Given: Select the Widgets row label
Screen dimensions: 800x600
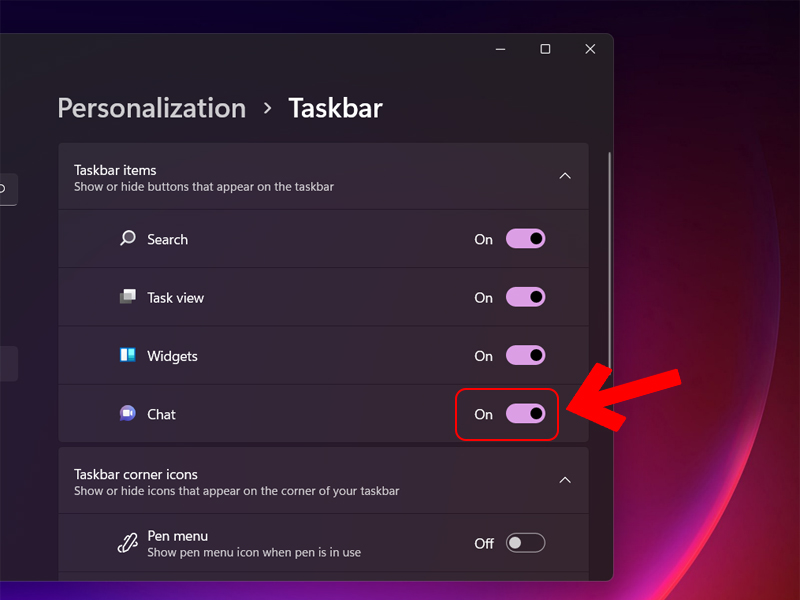Looking at the screenshot, I should (x=172, y=356).
